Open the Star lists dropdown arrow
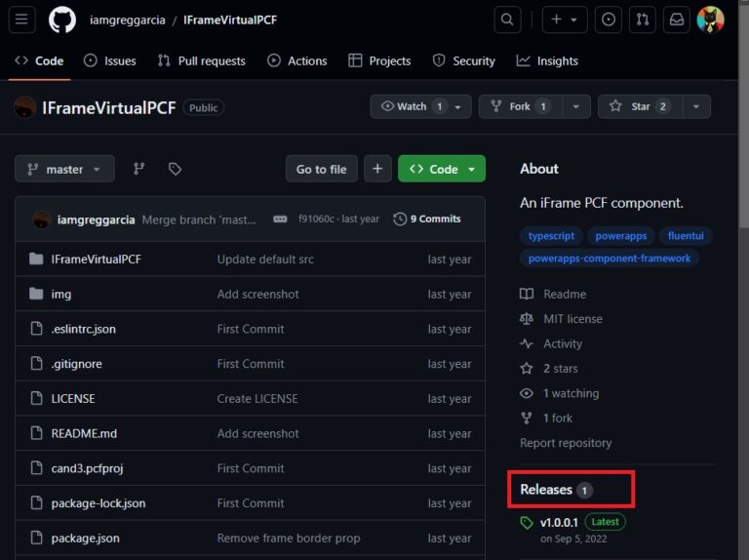 click(x=695, y=106)
